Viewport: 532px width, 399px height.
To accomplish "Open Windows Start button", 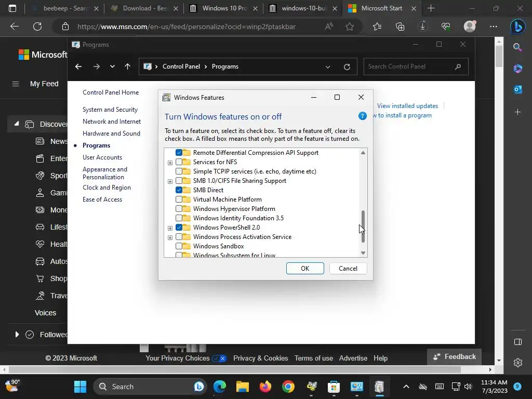I will [x=81, y=387].
